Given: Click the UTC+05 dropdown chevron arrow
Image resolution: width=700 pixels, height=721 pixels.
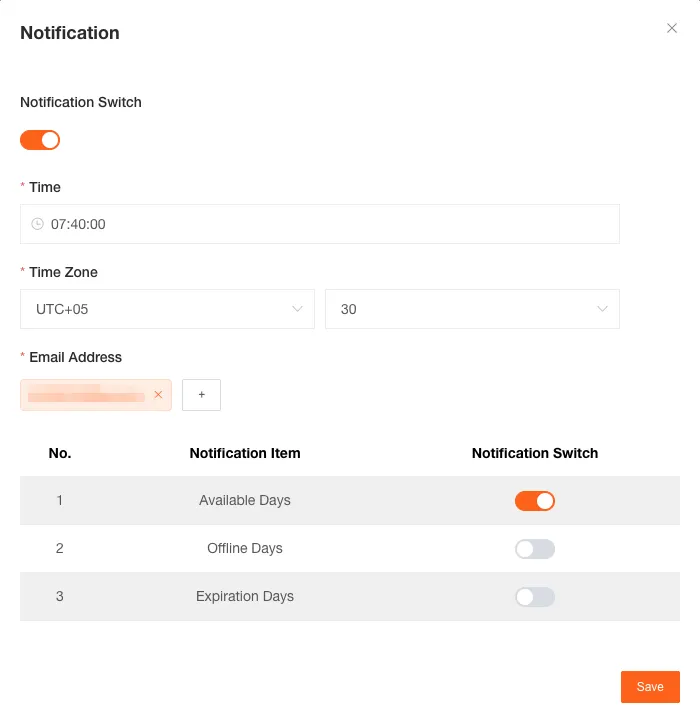Looking at the screenshot, I should pos(297,309).
